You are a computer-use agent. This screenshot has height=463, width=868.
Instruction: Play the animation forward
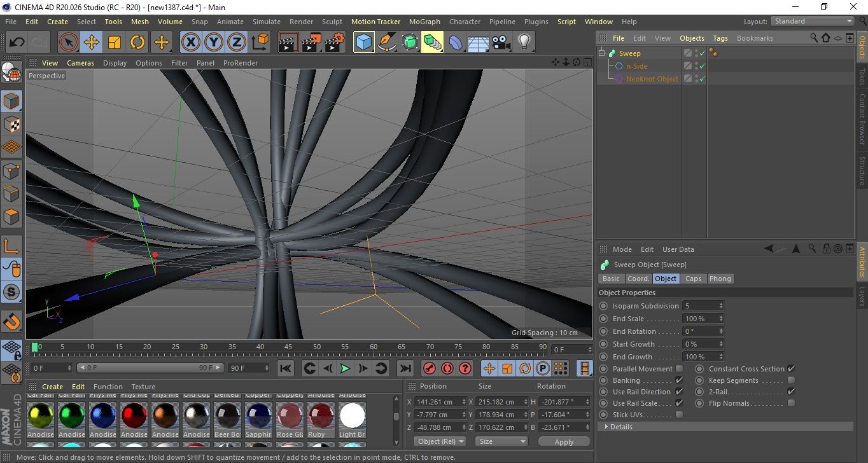[x=345, y=368]
